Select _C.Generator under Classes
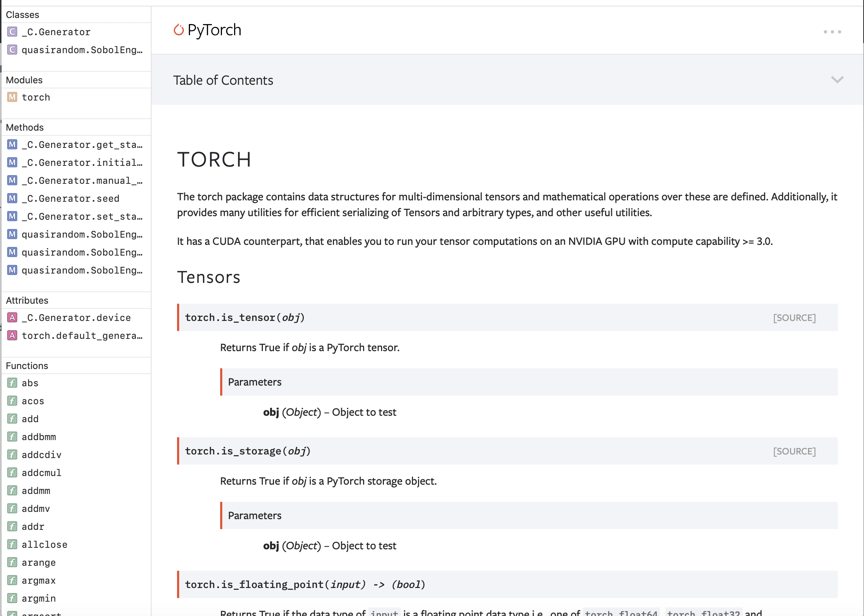Viewport: 864px width, 616px height. 56,32
